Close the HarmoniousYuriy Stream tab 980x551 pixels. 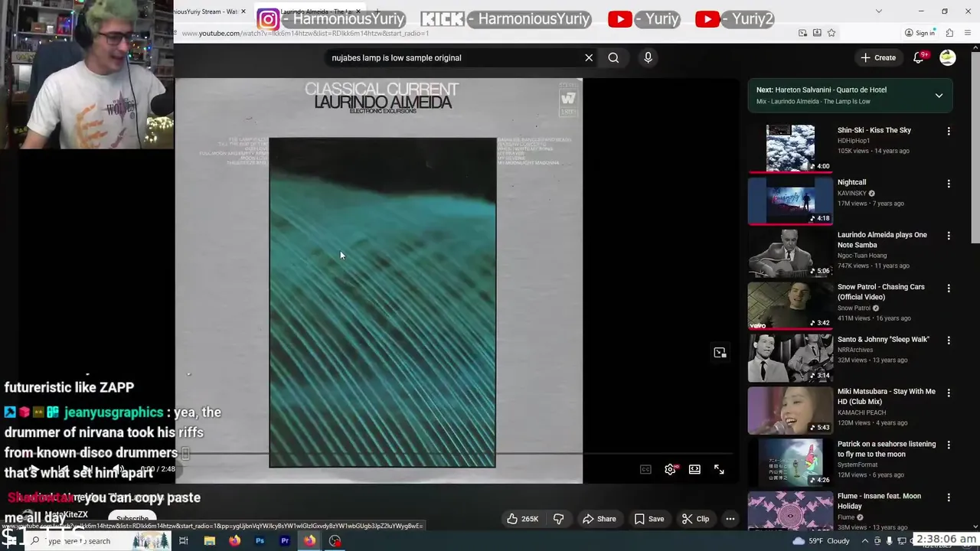(243, 11)
